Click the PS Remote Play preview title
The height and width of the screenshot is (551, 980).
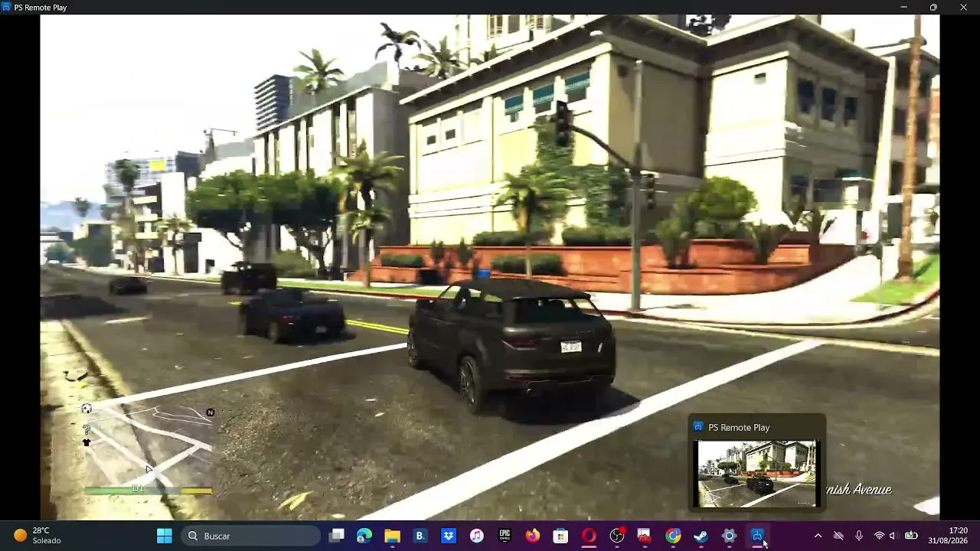tap(739, 427)
